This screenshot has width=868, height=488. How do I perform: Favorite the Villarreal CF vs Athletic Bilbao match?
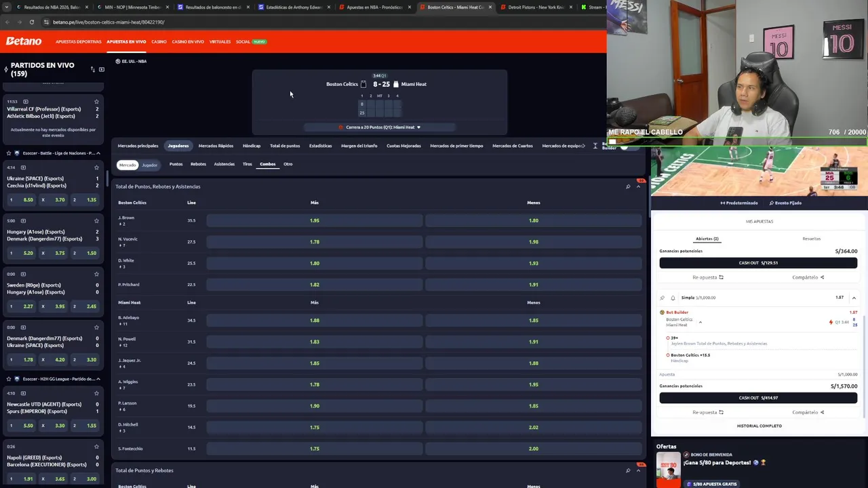coord(96,102)
